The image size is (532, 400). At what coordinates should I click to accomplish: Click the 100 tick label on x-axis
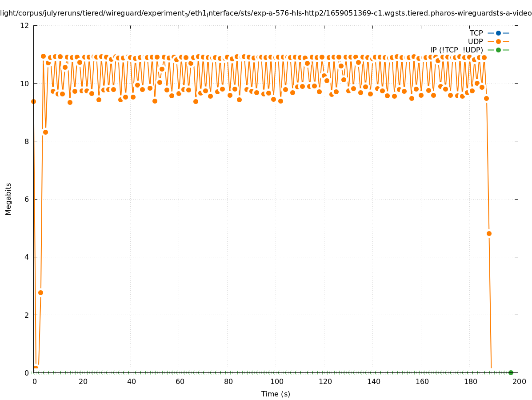pyautogui.click(x=276, y=381)
